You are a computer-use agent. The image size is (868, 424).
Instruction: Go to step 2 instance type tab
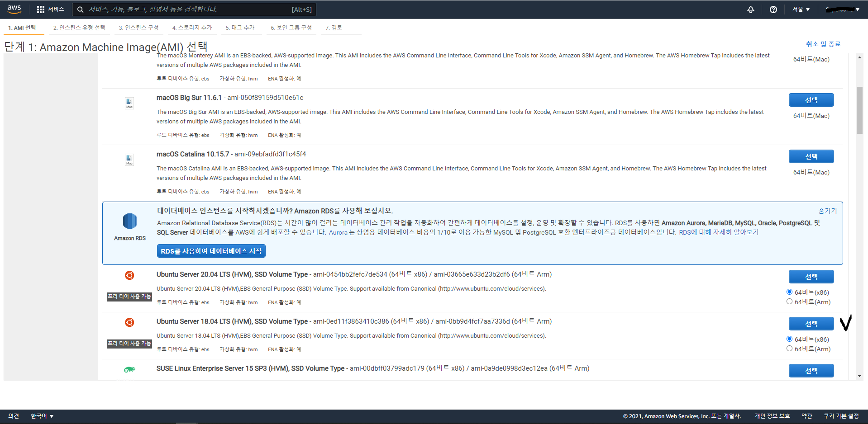click(79, 28)
